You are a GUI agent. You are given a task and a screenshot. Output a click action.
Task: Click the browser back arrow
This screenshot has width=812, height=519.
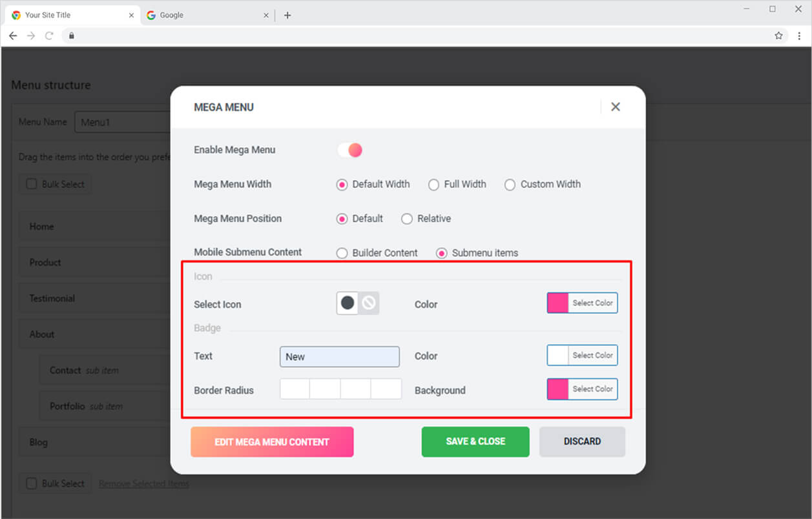13,36
